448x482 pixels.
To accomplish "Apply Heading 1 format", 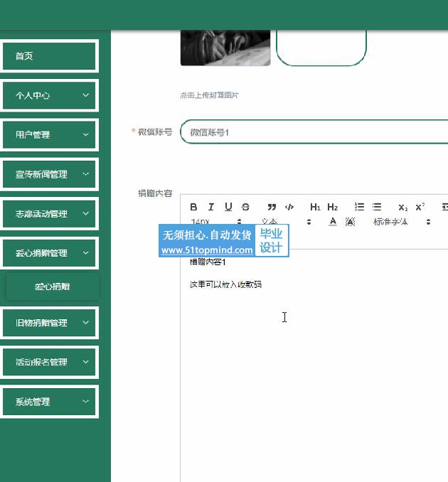I will (315, 207).
